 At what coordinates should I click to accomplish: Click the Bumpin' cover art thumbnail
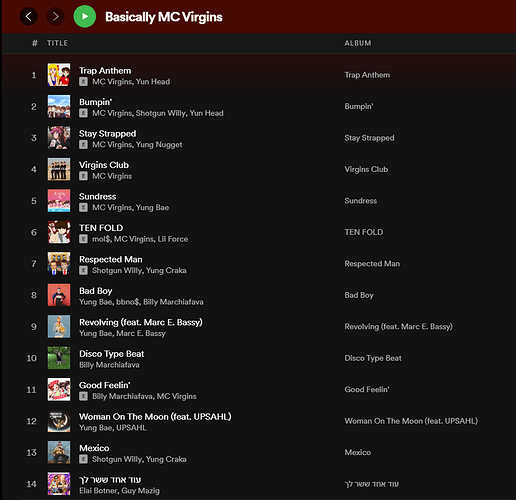pyautogui.click(x=59, y=106)
